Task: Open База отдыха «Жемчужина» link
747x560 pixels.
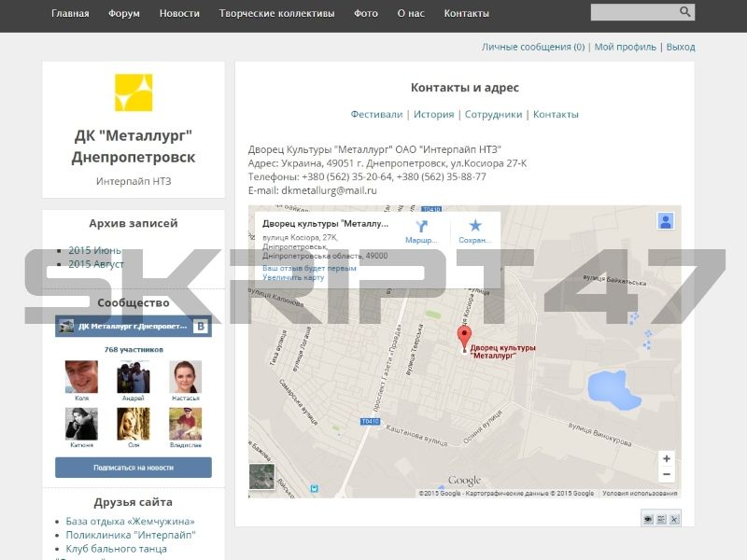Action: point(130,522)
